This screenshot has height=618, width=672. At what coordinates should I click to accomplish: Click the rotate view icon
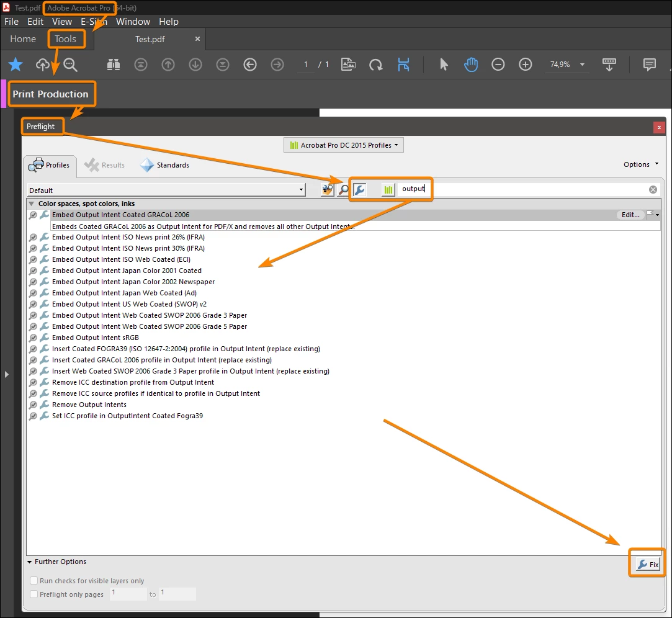pos(376,65)
